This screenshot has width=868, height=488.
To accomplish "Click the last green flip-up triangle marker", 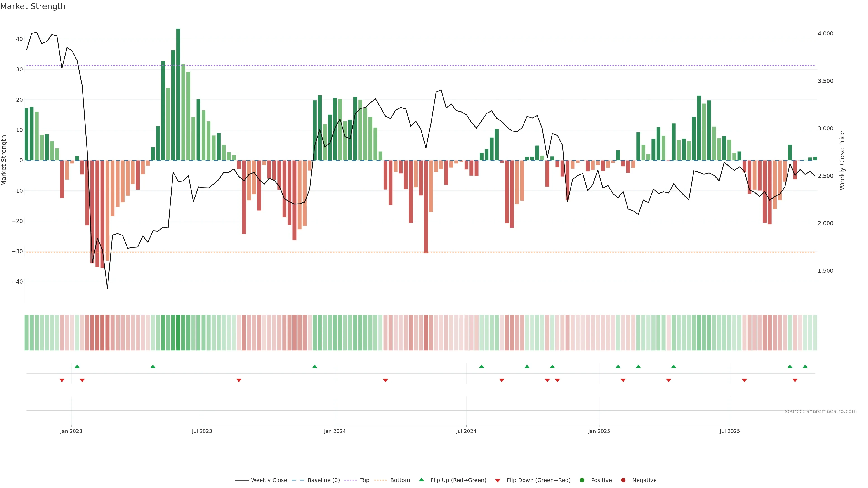I will click(x=805, y=366).
